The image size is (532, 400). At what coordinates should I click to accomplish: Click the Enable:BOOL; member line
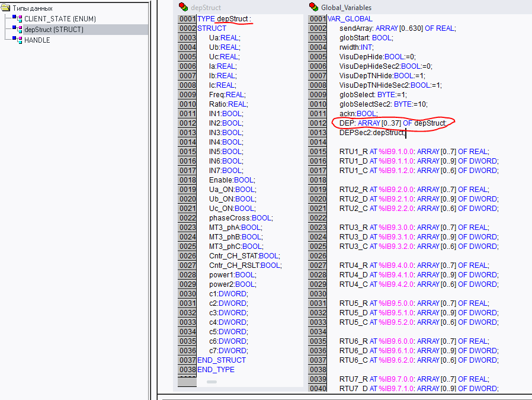(x=232, y=180)
